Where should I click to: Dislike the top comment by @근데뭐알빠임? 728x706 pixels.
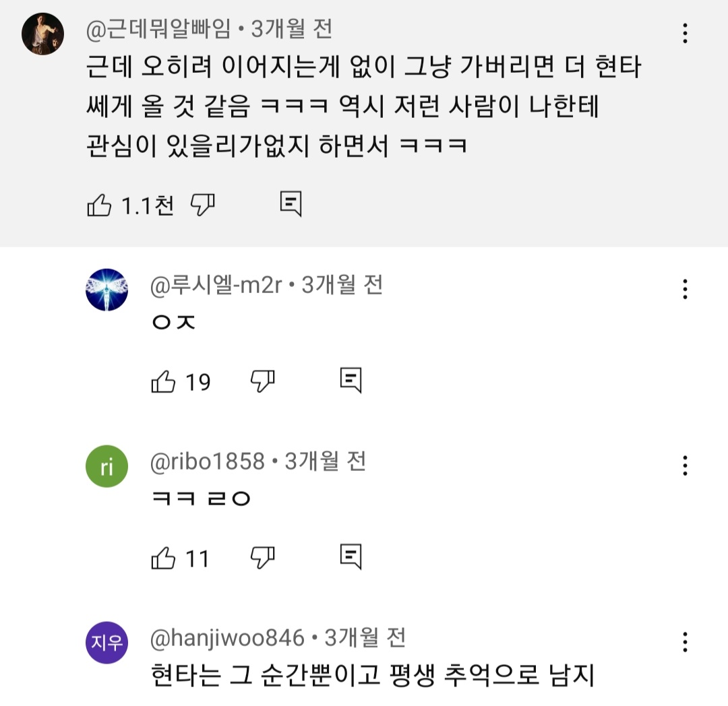click(202, 205)
